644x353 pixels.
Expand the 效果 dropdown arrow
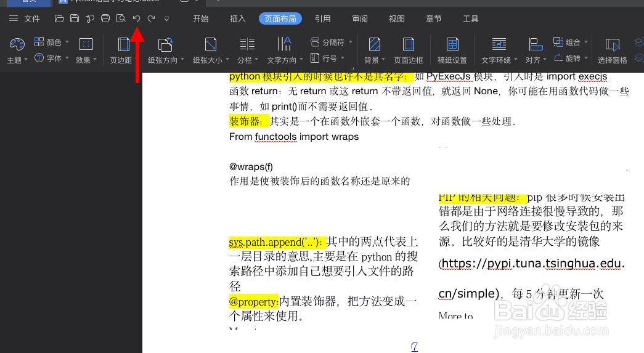[95, 60]
